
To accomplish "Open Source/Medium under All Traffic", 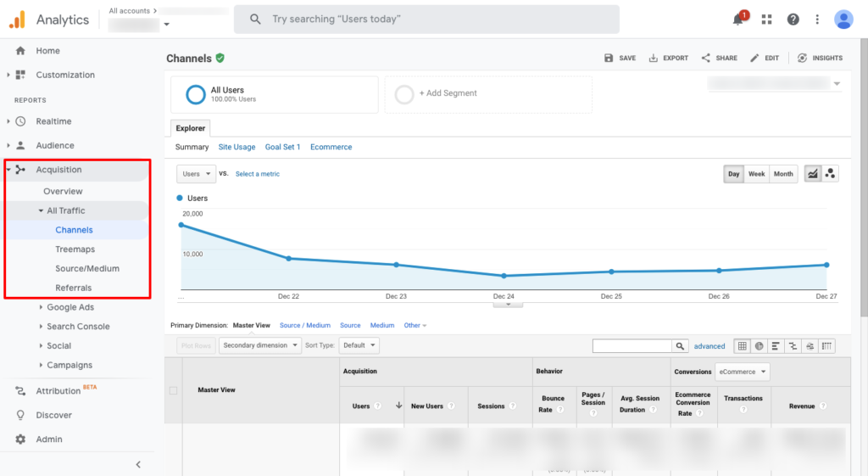I will (x=87, y=269).
